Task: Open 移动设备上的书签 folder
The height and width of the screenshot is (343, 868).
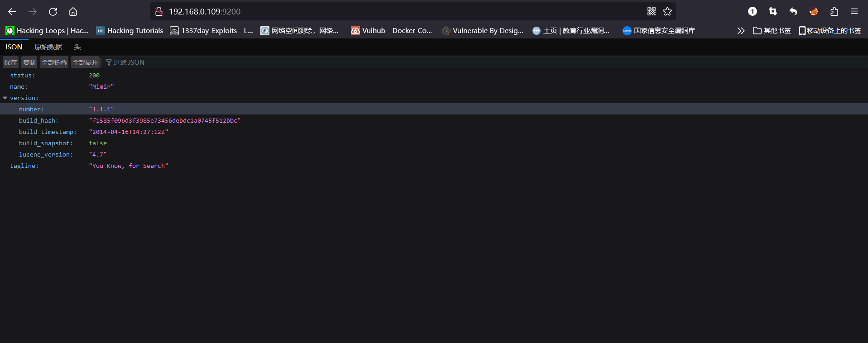Action: pyautogui.click(x=830, y=31)
